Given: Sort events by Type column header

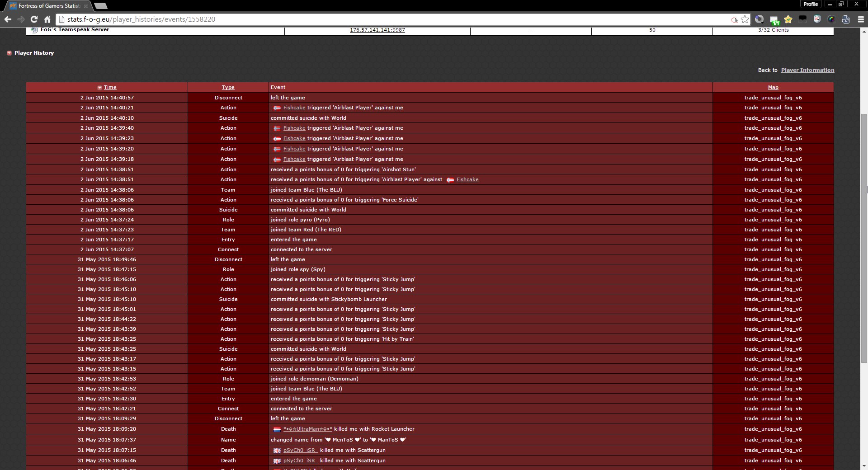Looking at the screenshot, I should click(228, 88).
